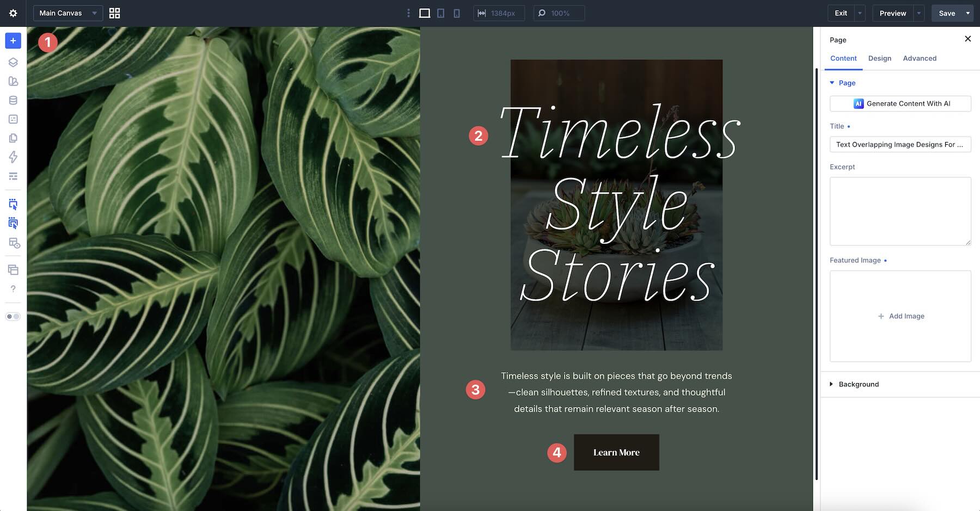Switch to tablet view icon
The height and width of the screenshot is (511, 980).
441,13
